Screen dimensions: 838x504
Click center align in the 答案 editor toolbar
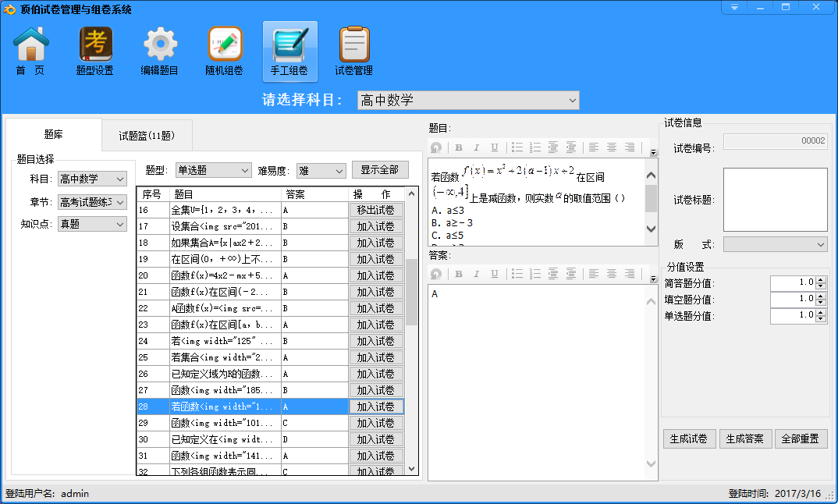click(x=611, y=274)
